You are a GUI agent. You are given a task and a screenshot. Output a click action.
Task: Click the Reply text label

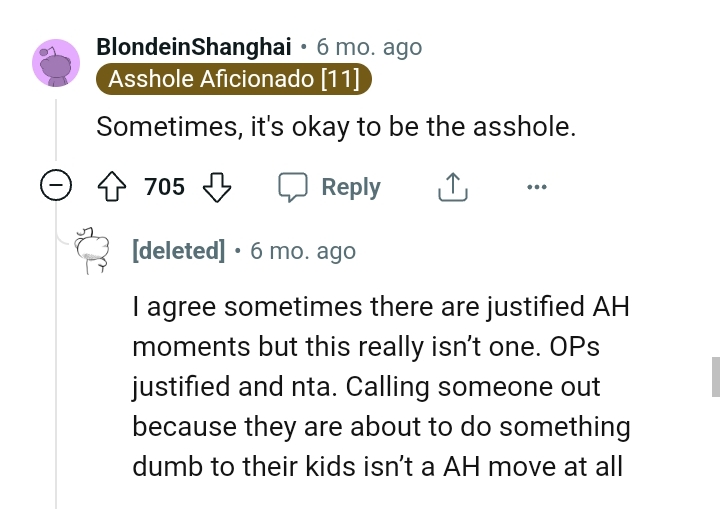[x=351, y=187]
